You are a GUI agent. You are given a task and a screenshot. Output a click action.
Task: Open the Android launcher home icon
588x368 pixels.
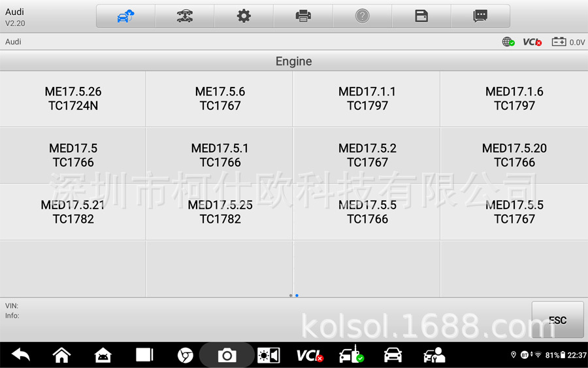coord(103,355)
